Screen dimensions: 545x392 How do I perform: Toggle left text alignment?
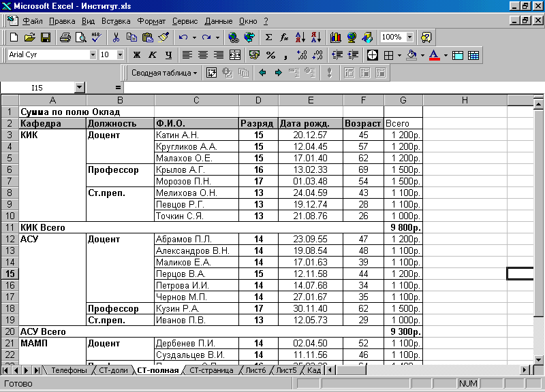(187, 55)
